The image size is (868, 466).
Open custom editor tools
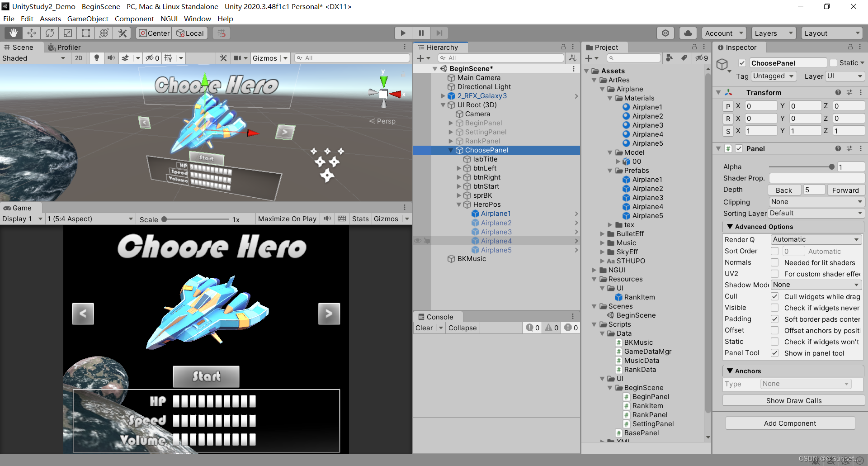click(122, 33)
